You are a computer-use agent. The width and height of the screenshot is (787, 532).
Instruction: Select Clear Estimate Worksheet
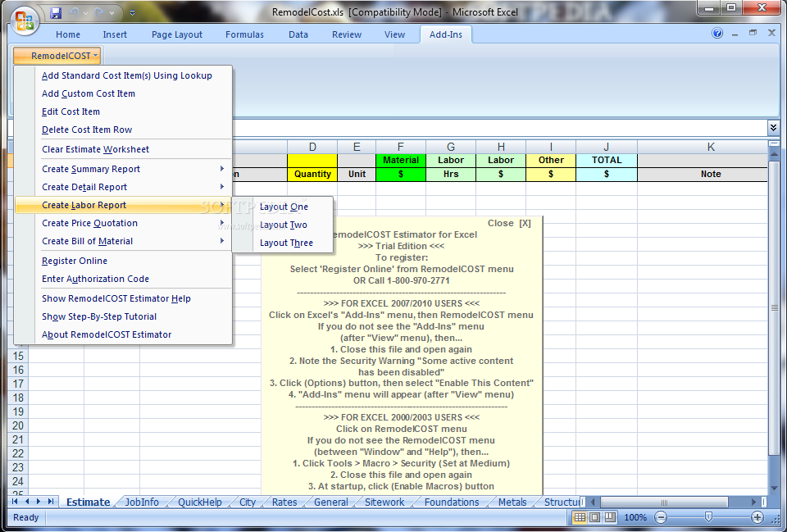(x=95, y=149)
